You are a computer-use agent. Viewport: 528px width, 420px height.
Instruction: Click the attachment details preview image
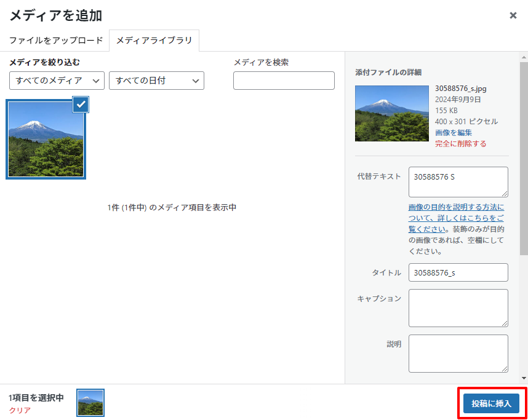[x=392, y=113]
